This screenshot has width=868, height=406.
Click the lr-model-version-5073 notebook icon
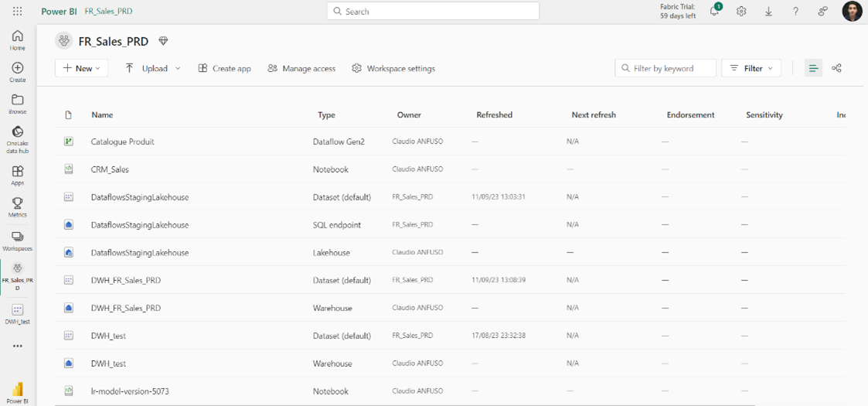click(x=69, y=391)
